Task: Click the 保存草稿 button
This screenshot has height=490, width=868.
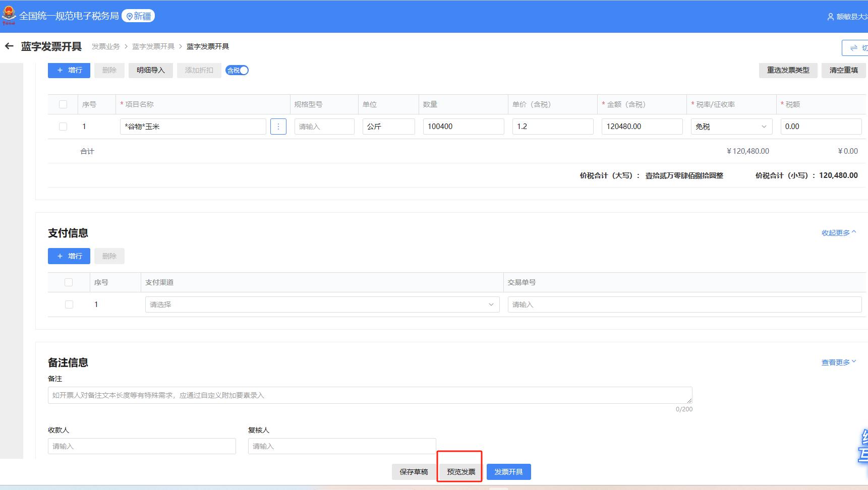Action: (x=414, y=472)
